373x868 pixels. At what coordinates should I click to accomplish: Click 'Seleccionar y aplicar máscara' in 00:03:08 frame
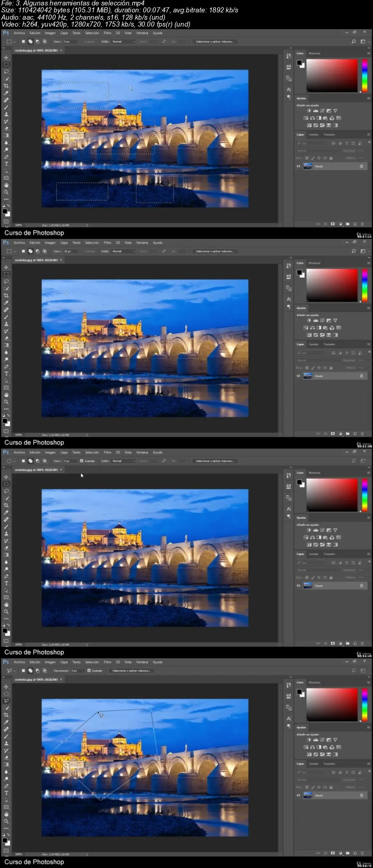coord(215,251)
